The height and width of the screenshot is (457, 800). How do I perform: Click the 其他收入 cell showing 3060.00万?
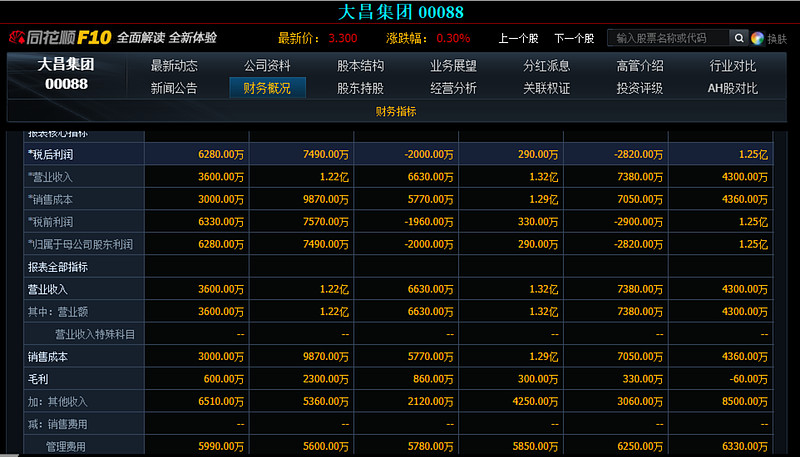click(616, 401)
